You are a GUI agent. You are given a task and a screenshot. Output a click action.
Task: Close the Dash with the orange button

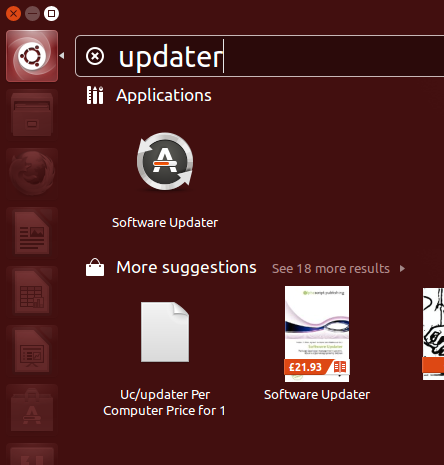[x=13, y=14]
